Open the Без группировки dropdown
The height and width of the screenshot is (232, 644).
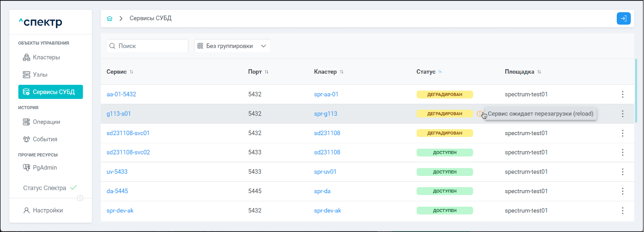click(232, 46)
